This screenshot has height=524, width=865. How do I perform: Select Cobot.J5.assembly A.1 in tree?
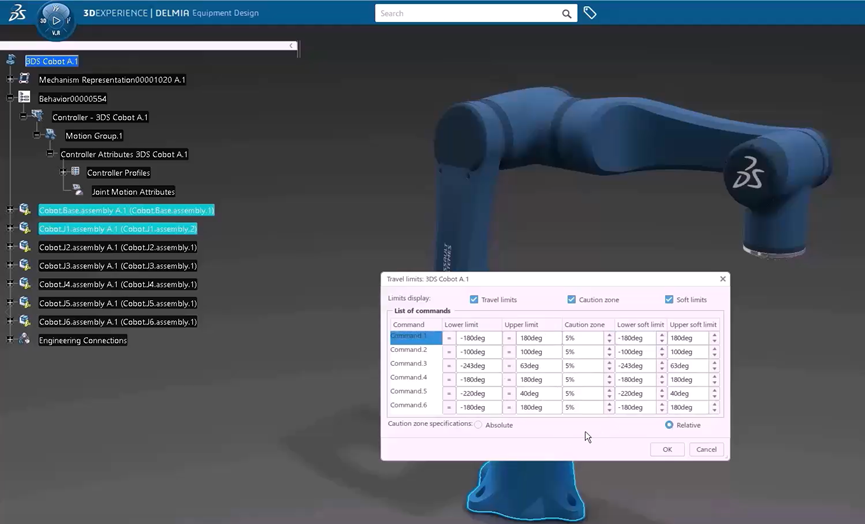117,303
